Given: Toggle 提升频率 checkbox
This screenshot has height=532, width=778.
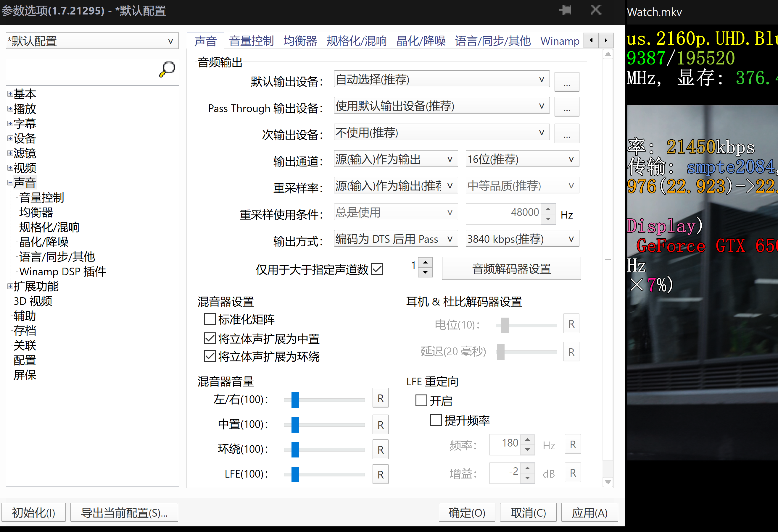Looking at the screenshot, I should [436, 420].
